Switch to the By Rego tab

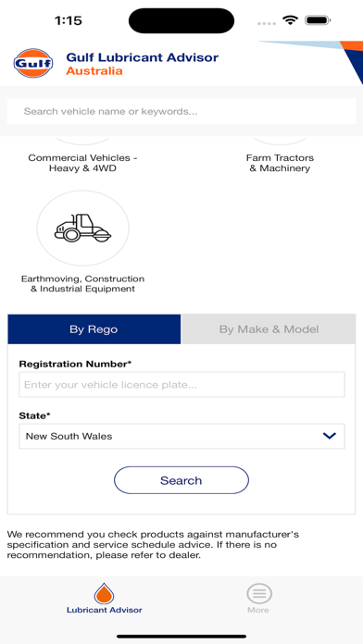click(94, 329)
